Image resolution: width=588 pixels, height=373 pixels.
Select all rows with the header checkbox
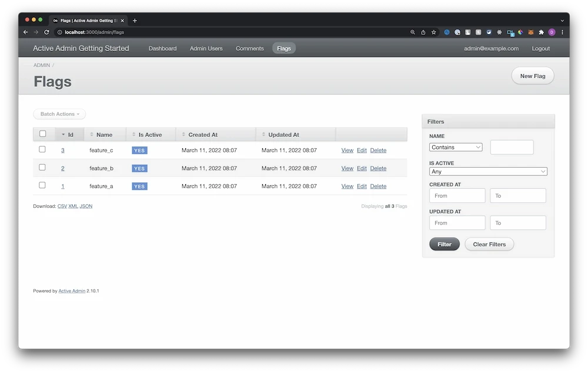(x=42, y=134)
